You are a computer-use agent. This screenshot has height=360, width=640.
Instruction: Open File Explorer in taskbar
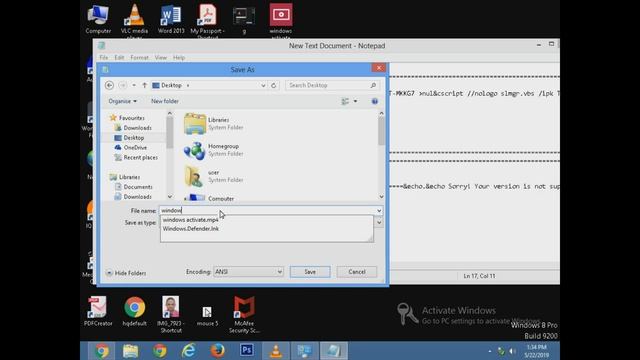(x=131, y=351)
